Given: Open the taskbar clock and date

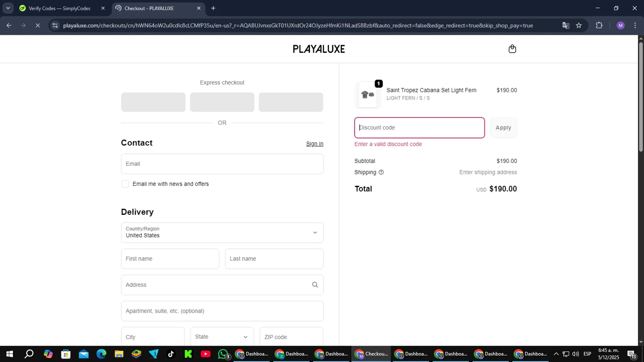Looking at the screenshot, I should (608, 354).
